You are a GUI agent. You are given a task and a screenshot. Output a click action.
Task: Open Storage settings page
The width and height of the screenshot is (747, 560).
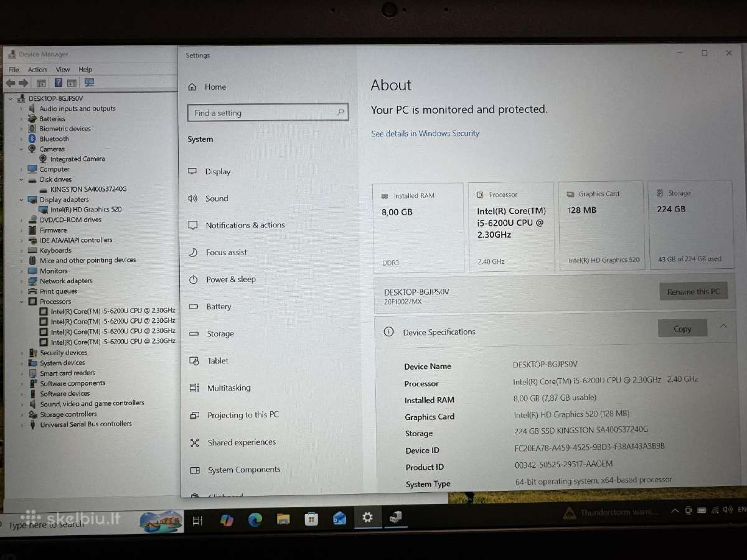220,334
